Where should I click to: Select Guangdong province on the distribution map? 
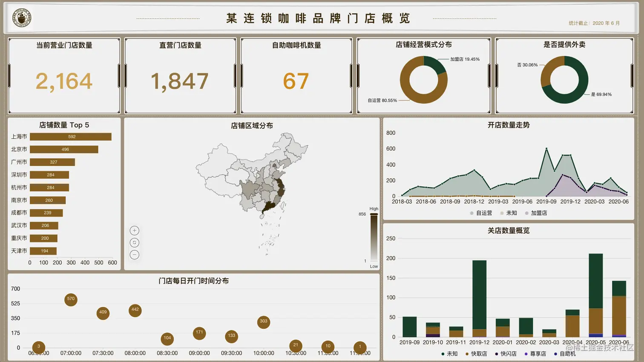(270, 207)
